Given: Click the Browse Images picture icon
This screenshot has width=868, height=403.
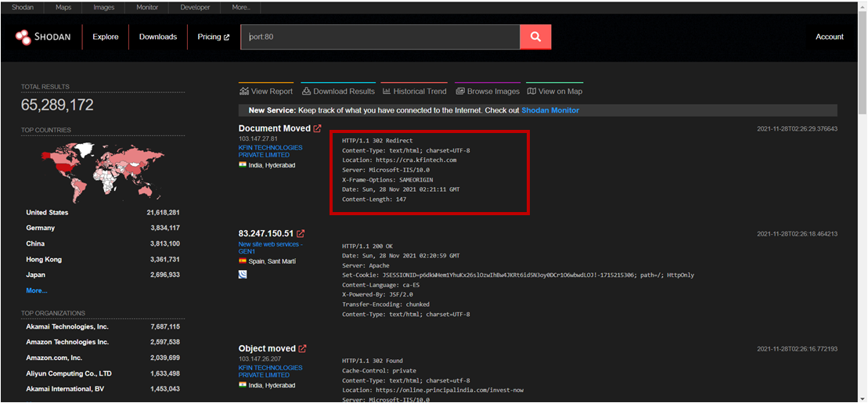Looking at the screenshot, I should [460, 92].
